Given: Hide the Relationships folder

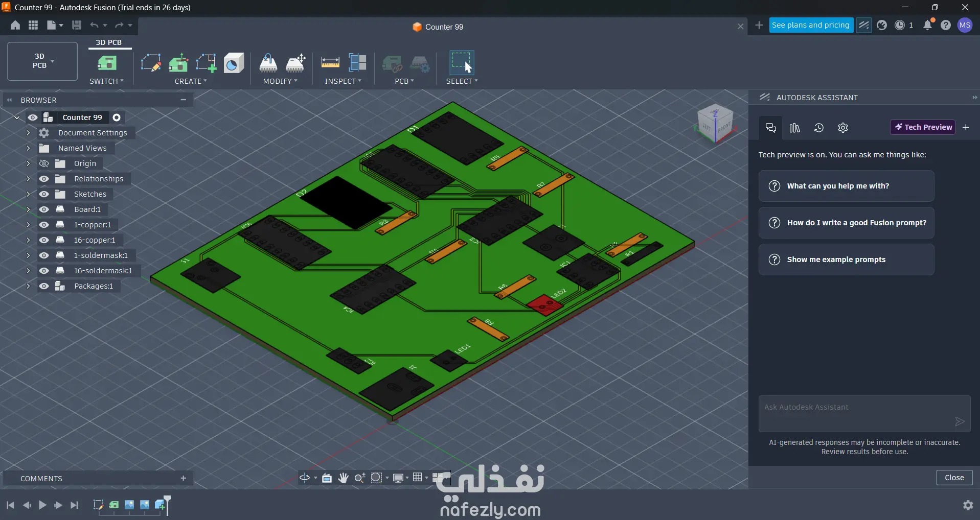Looking at the screenshot, I should 44,179.
